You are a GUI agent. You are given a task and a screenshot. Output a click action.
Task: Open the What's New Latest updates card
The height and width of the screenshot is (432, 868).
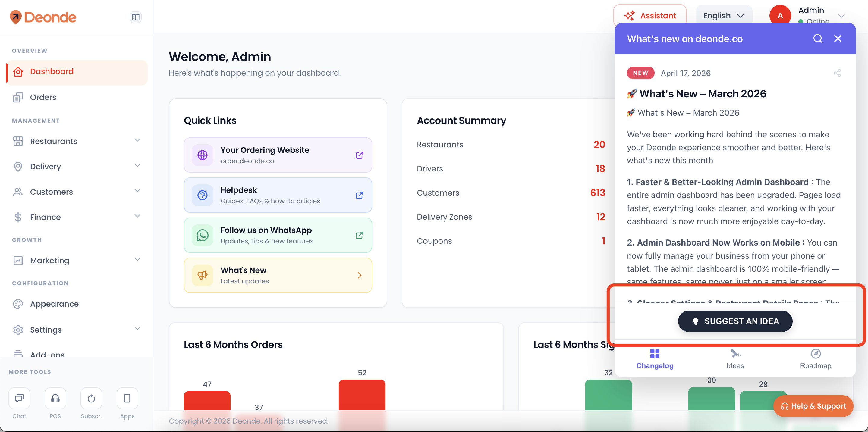278,275
